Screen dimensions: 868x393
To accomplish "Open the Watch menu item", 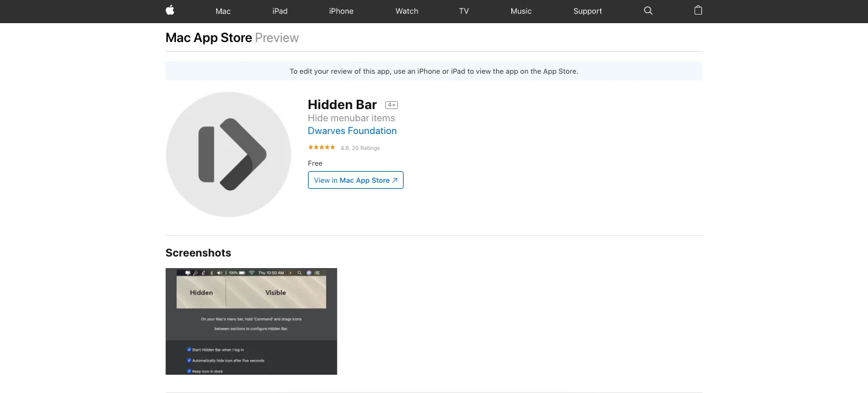I will [x=407, y=11].
